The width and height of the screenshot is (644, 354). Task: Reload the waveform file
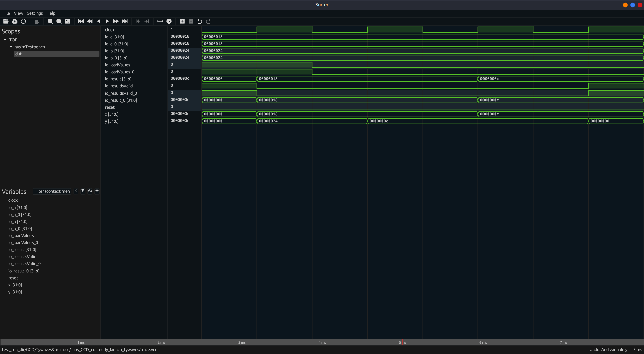click(23, 21)
